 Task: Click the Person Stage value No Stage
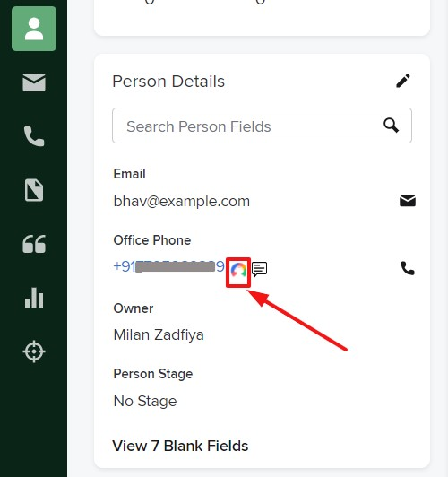click(144, 401)
